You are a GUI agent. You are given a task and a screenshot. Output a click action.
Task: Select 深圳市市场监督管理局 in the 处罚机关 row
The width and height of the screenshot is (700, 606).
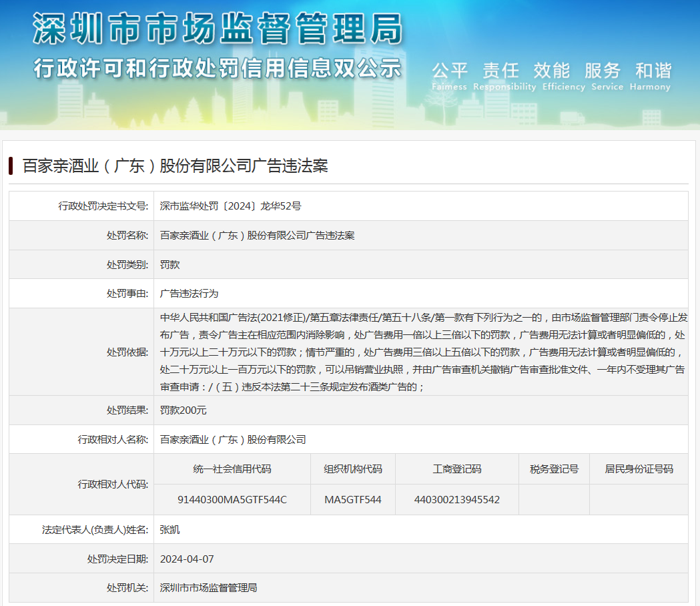click(x=208, y=588)
